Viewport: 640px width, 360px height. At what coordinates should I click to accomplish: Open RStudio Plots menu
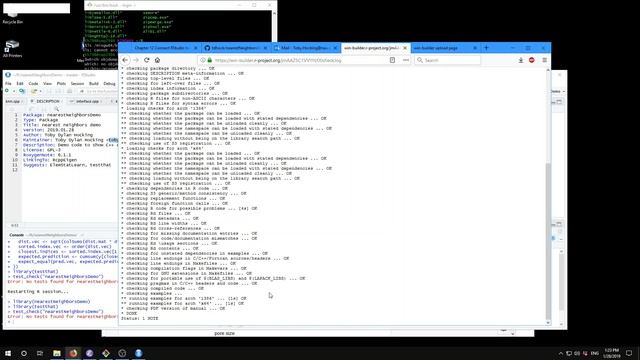coord(61,84)
